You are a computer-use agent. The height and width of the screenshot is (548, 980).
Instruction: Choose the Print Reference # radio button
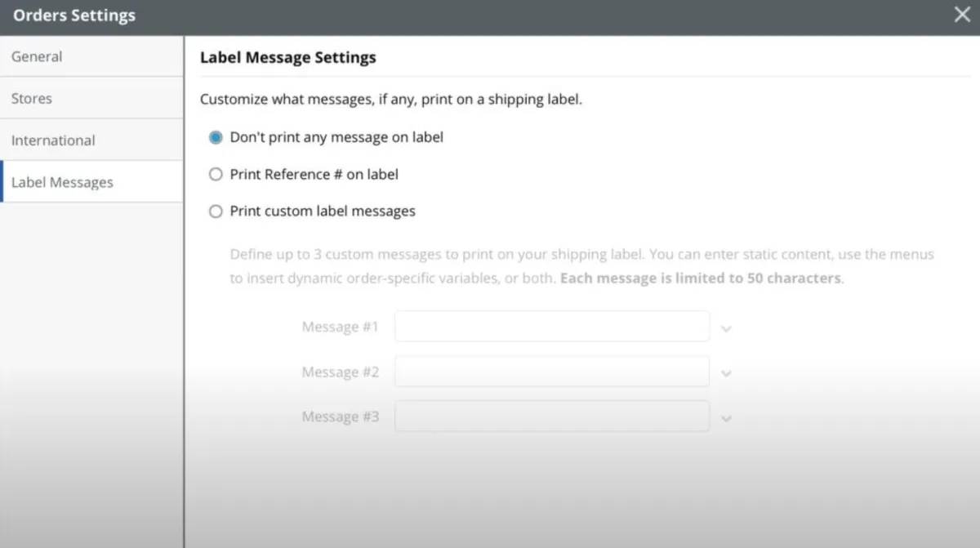coord(216,175)
